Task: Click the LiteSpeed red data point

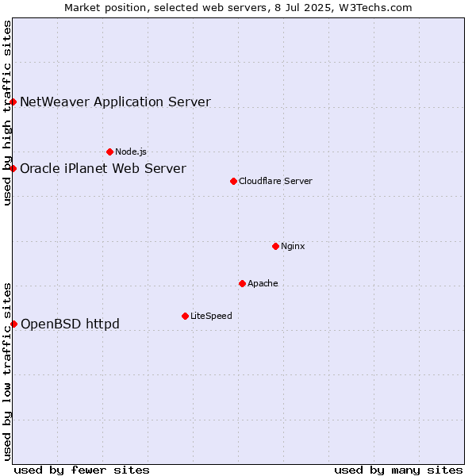Action: coord(185,317)
